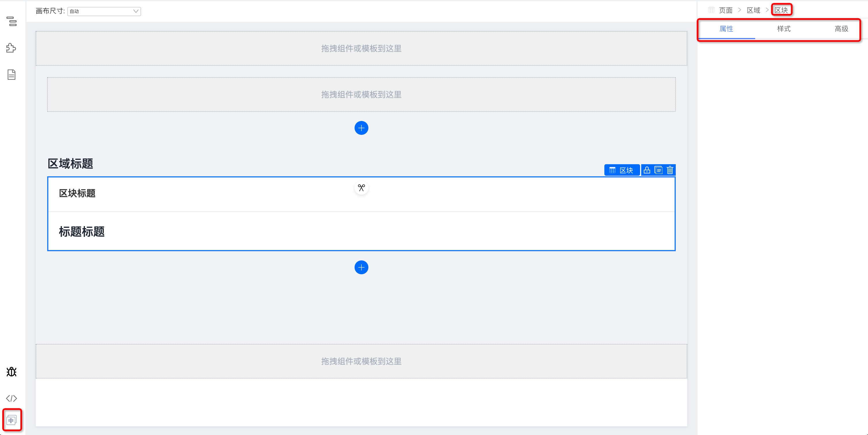Copy the selected 区块 component

point(658,170)
